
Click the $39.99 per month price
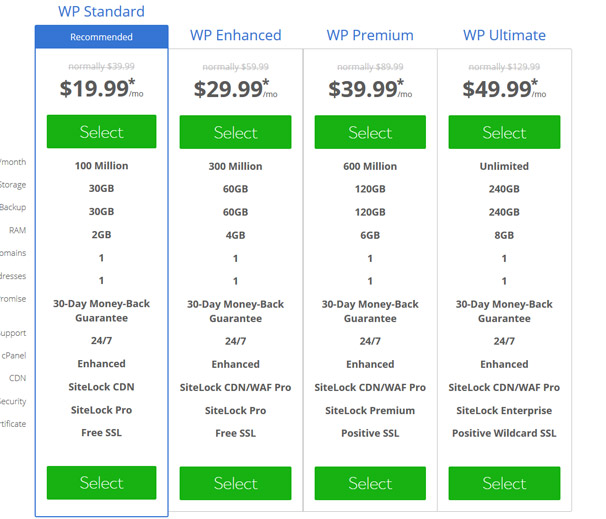(x=370, y=88)
